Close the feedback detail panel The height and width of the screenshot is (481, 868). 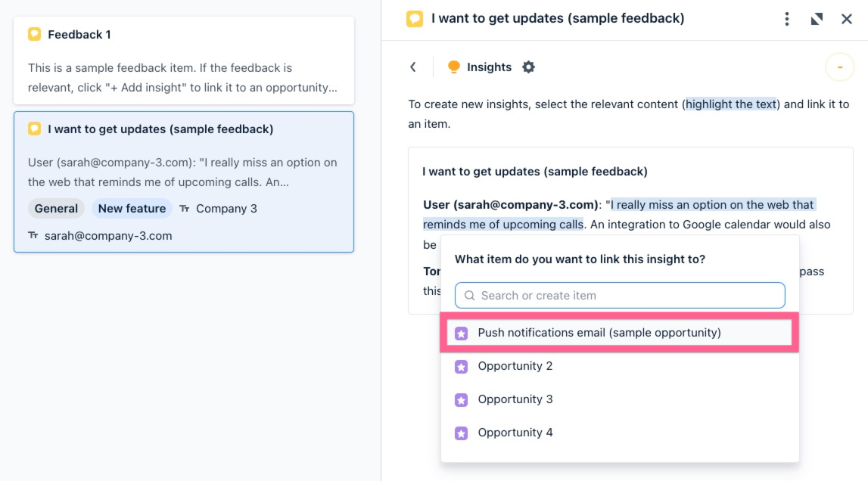(847, 19)
